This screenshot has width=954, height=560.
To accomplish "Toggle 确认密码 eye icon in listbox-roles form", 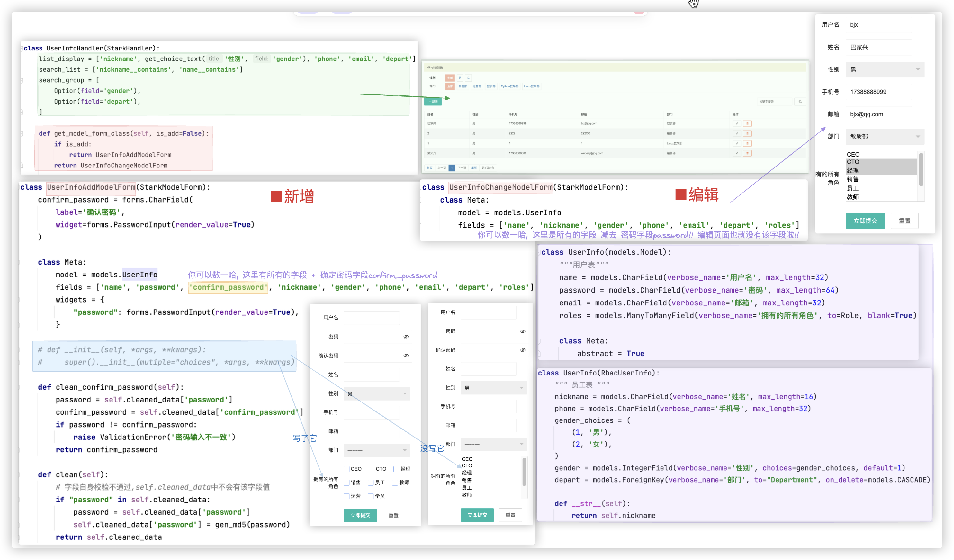I will (523, 350).
